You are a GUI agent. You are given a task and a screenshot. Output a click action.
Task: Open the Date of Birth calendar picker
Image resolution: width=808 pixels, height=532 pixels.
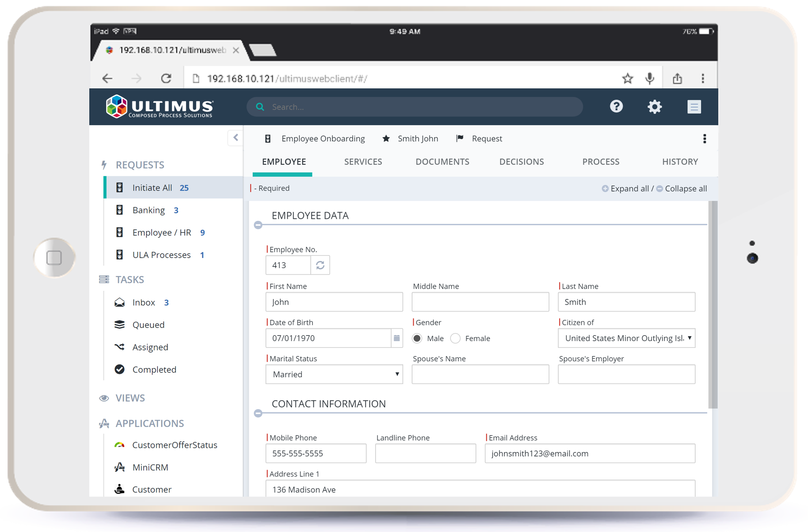click(x=397, y=338)
